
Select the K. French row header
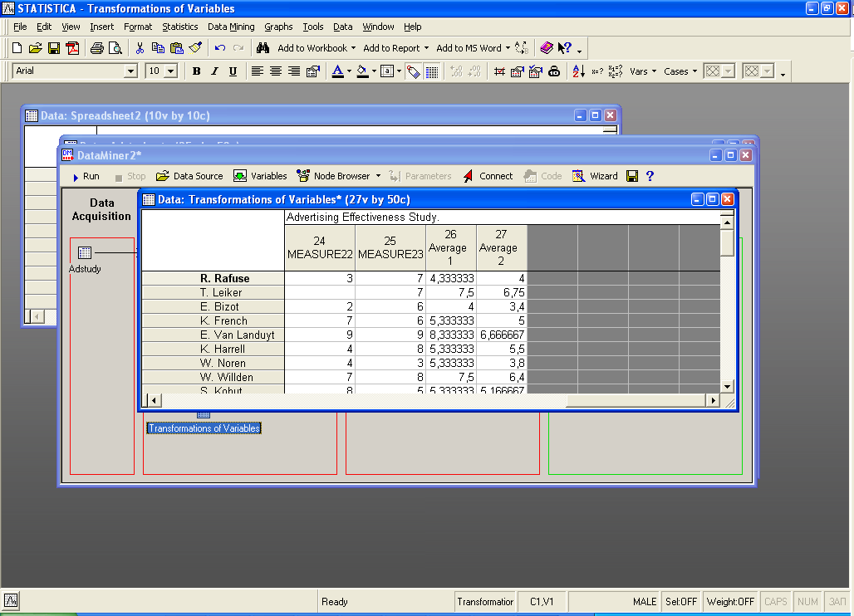[224, 320]
